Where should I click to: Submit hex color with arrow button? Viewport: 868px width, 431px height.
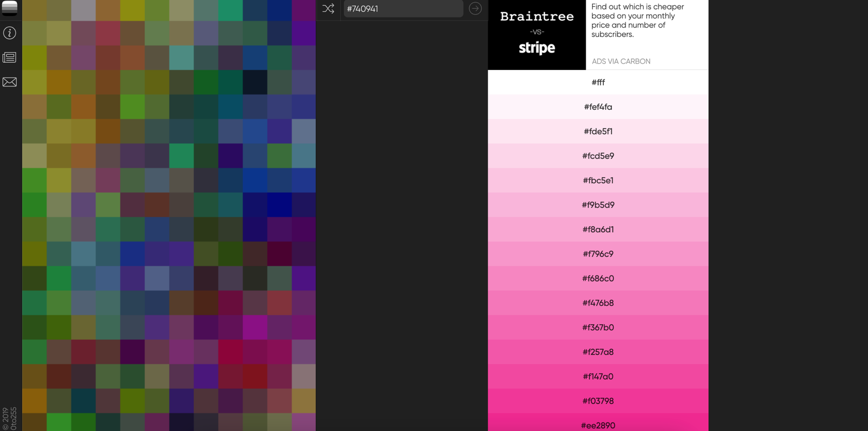tap(475, 8)
